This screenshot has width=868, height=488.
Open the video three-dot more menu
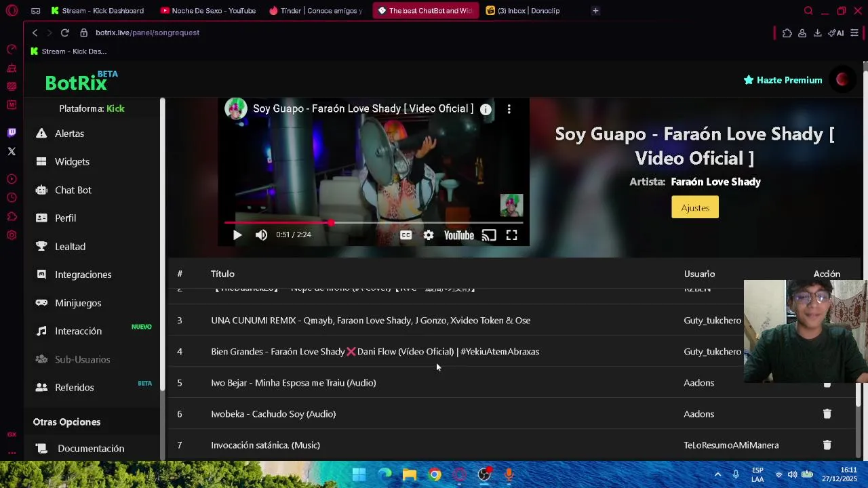509,108
